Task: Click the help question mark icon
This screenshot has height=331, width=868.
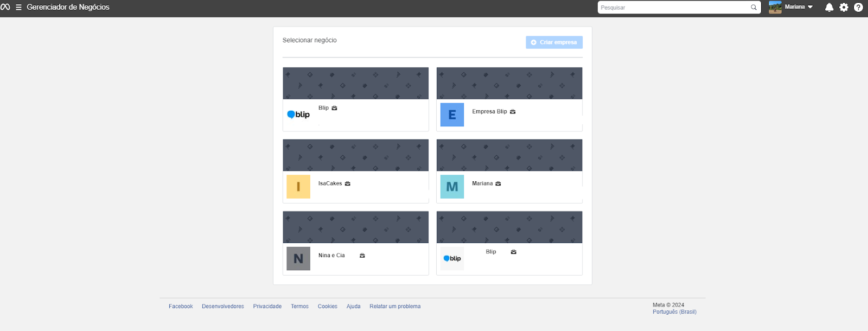Action: point(858,8)
